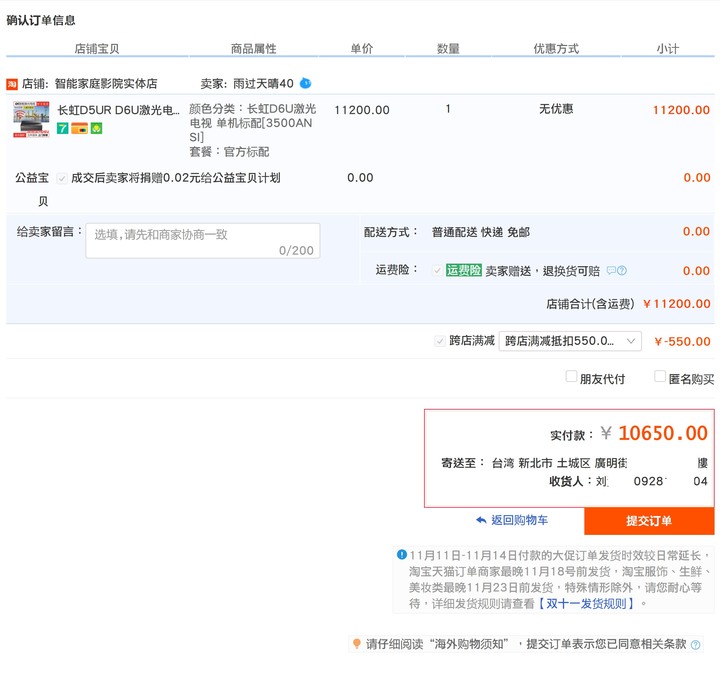Open the blue Wangwang chat icon beside seller
This screenshot has width=720, height=682.
(x=305, y=83)
